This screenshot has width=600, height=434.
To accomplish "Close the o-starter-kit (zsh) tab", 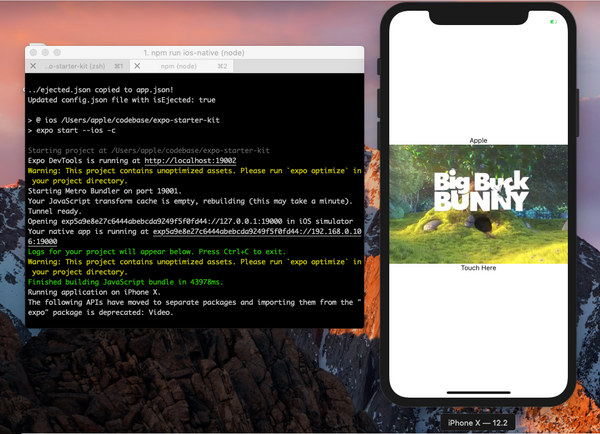I will (33, 66).
